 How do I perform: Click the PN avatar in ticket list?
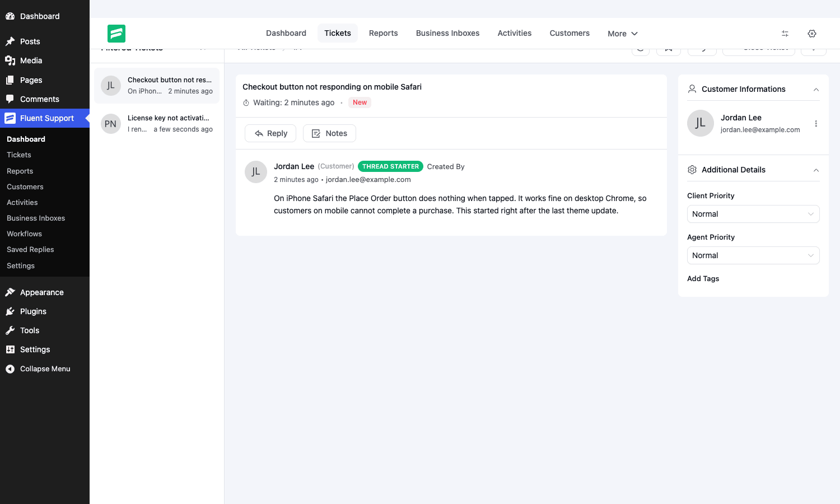click(x=111, y=124)
